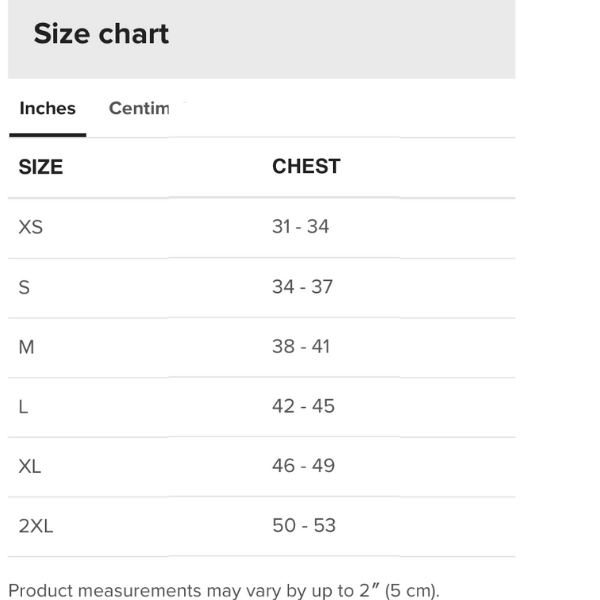Image resolution: width=600 pixels, height=600 pixels.
Task: Click the 42 - 45 chest value
Action: [x=303, y=406]
